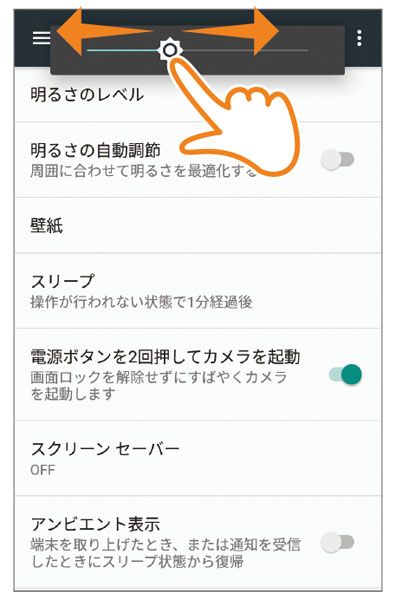This screenshot has width=396, height=600.
Task: Click the teal filled brightness slider track
Action: pos(123,50)
